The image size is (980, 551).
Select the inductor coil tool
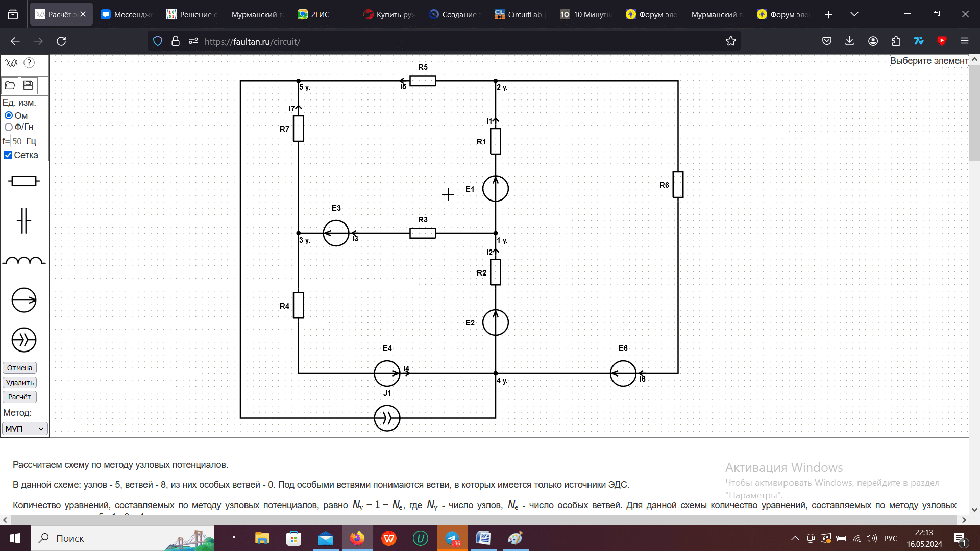[x=24, y=261]
